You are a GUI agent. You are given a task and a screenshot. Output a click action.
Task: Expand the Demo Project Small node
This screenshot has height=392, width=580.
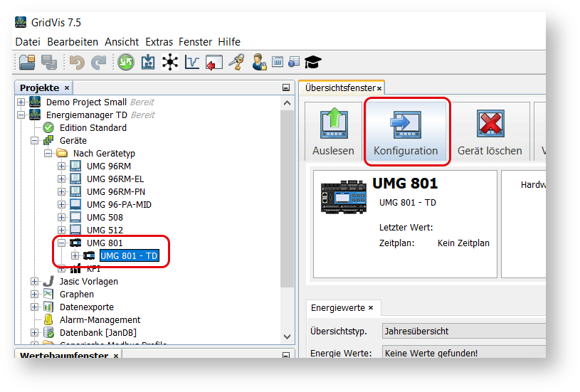[21, 102]
